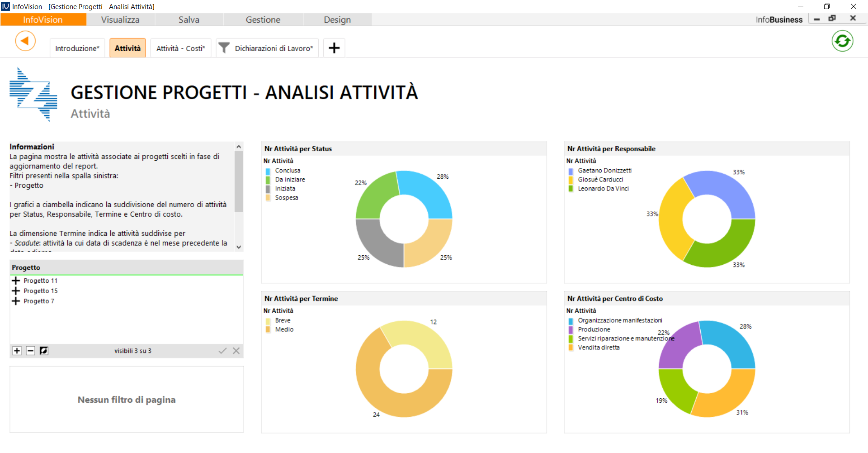Toggle Progetto 7 selection
The width and height of the screenshot is (868, 453).
tap(38, 301)
